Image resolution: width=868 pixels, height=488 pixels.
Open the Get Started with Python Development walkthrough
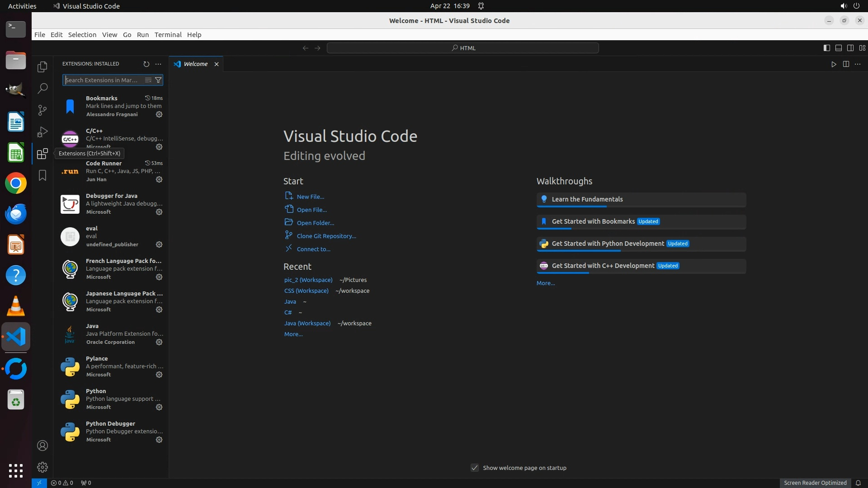point(608,244)
